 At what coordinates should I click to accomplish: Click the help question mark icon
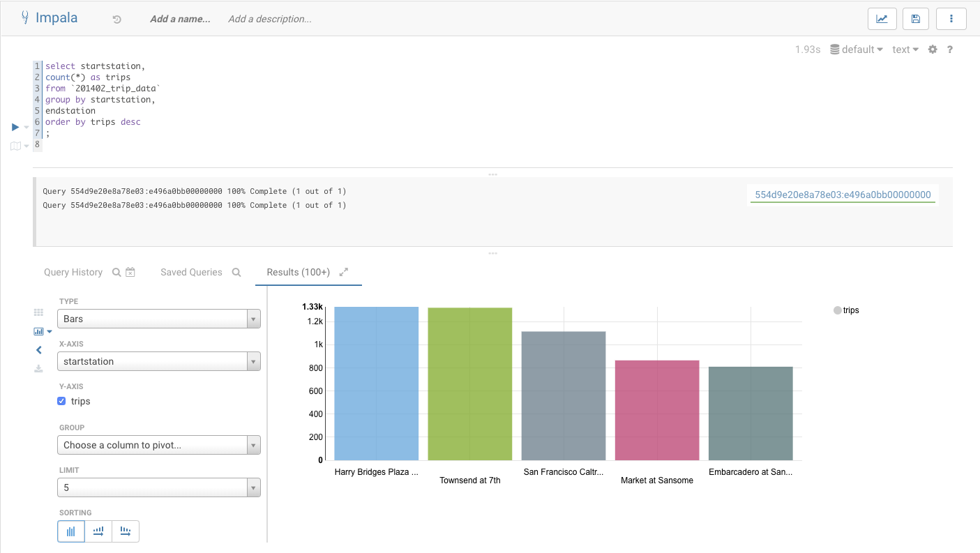[949, 49]
